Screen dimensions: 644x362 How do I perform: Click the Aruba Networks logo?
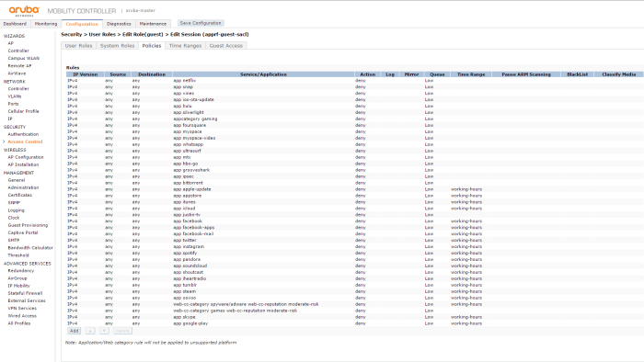click(x=24, y=11)
